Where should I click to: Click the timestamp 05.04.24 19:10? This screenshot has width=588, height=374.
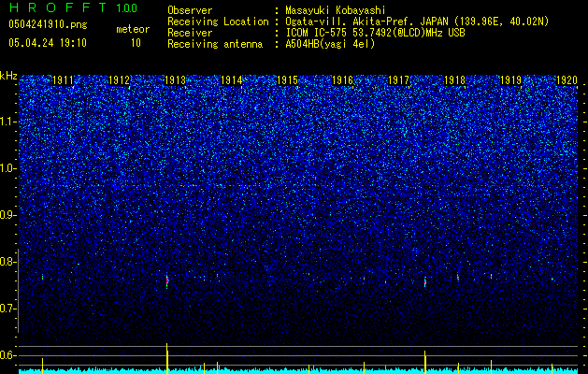coord(48,43)
